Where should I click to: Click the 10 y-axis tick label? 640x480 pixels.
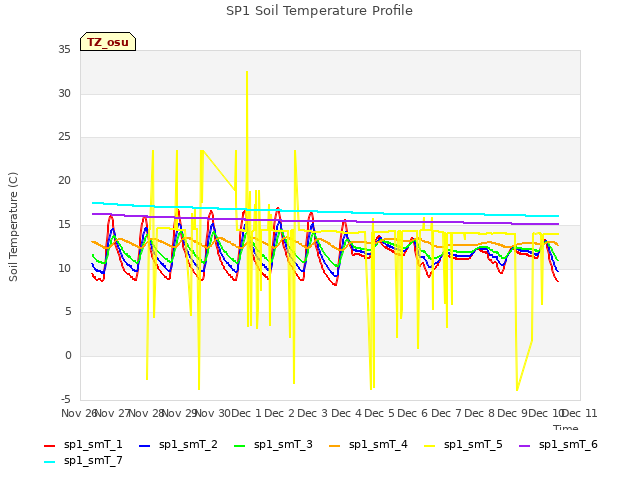click(64, 268)
